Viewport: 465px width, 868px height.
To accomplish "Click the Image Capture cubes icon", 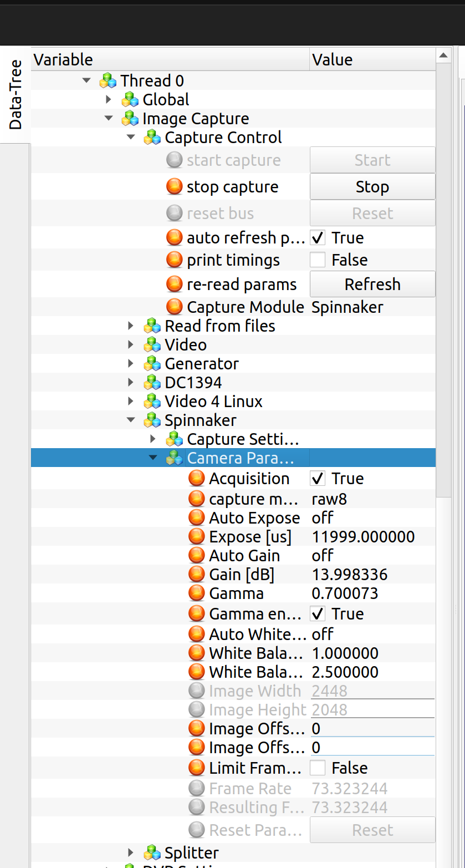I will click(130, 119).
